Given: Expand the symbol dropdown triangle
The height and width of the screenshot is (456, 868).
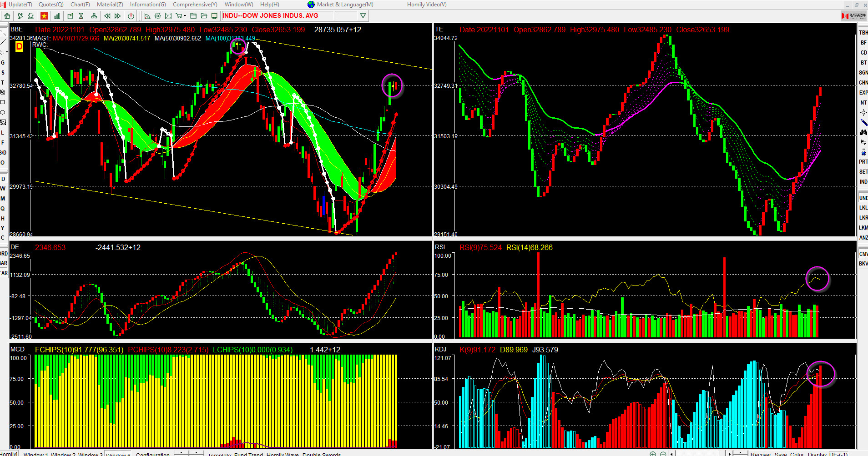Looking at the screenshot, I should tap(363, 16).
